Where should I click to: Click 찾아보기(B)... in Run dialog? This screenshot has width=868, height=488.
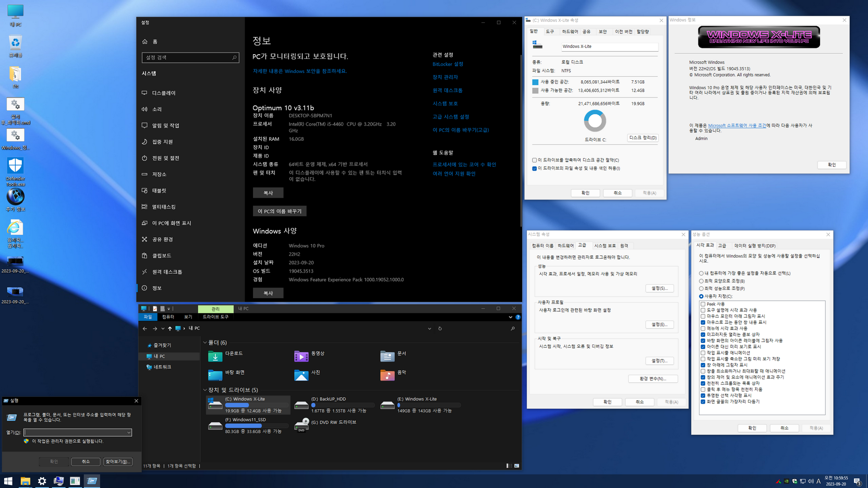click(117, 461)
